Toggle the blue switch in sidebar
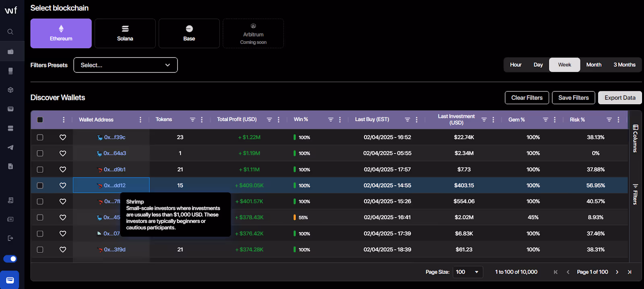Screen dimensions: 644x289 coord(10,259)
